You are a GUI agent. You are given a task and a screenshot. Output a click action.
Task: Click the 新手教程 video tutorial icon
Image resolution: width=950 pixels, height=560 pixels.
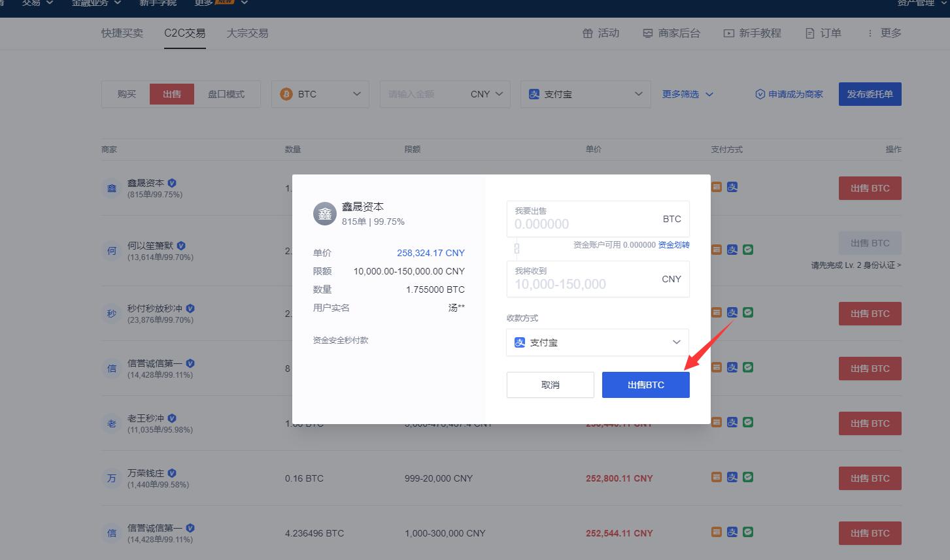[728, 33]
